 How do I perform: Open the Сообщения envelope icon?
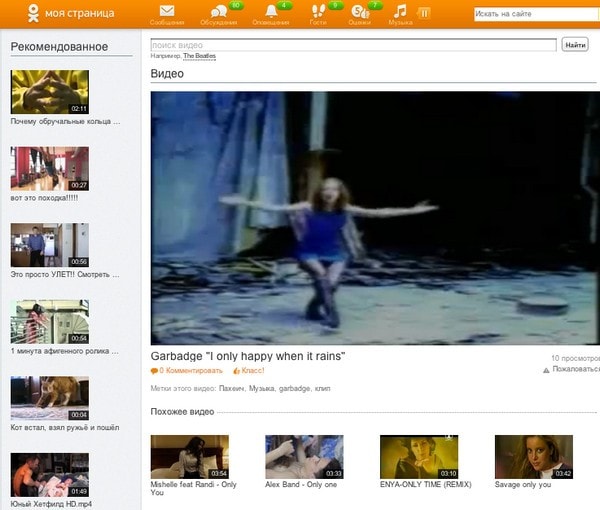pos(167,11)
